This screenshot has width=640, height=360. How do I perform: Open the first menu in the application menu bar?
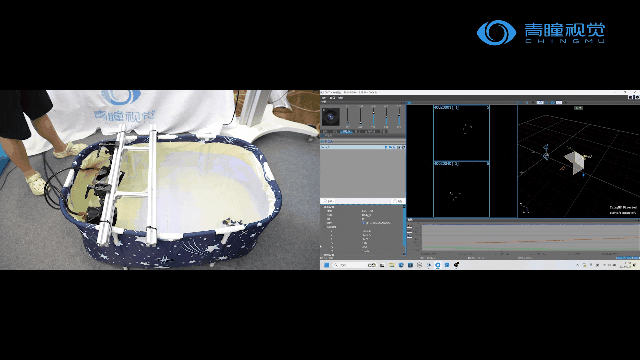324,98
